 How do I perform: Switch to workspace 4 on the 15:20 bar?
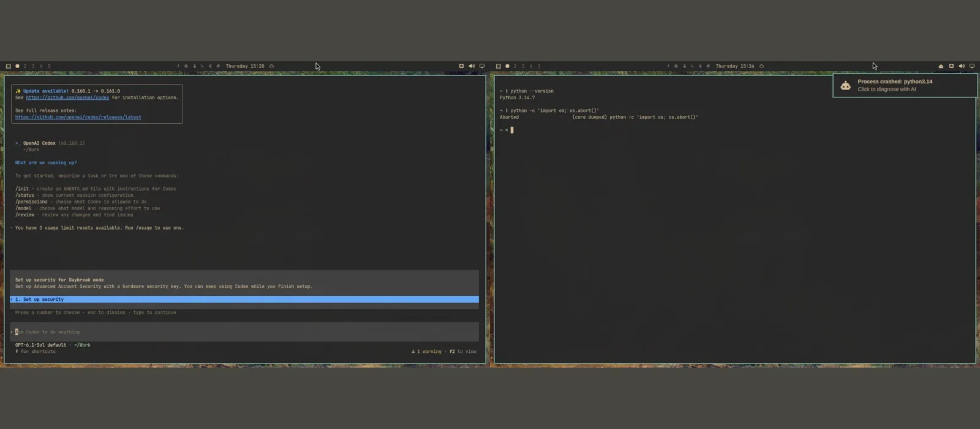pyautogui.click(x=41, y=66)
